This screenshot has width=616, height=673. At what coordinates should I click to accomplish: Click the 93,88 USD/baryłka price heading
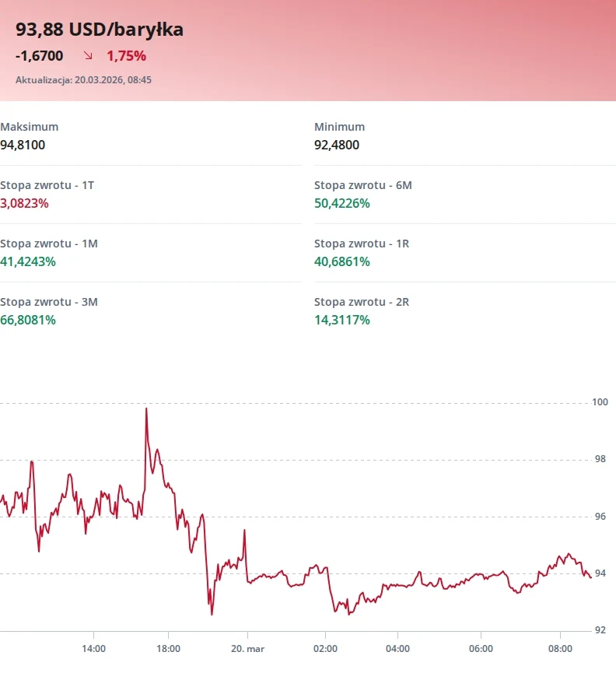tap(100, 30)
